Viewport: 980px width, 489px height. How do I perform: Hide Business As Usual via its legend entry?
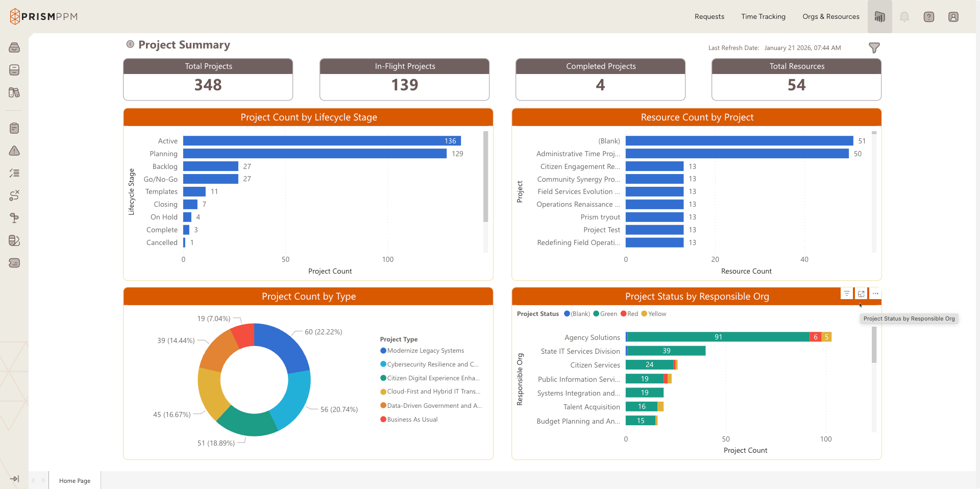click(x=408, y=419)
